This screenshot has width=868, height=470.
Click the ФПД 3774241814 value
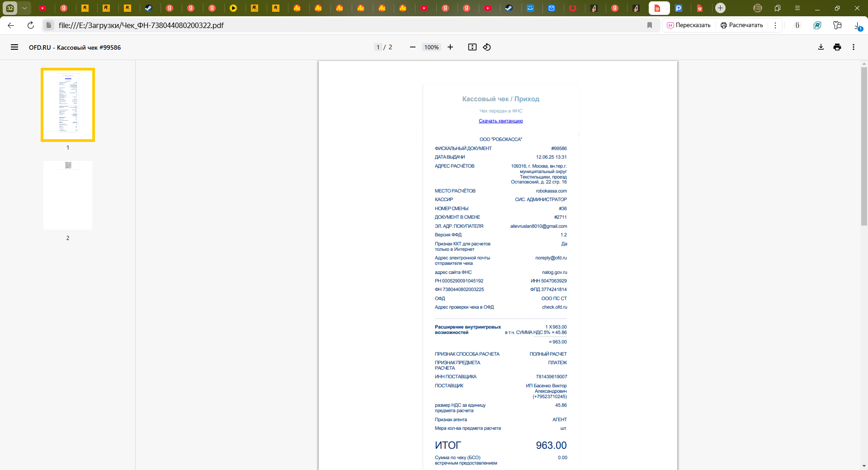[548, 290]
